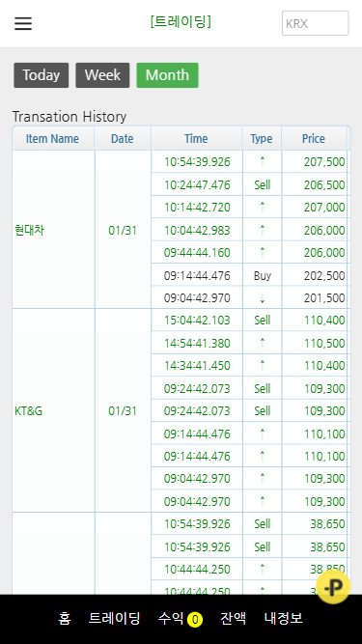
Task: Sort by the Item Name column header
Action: (x=53, y=138)
